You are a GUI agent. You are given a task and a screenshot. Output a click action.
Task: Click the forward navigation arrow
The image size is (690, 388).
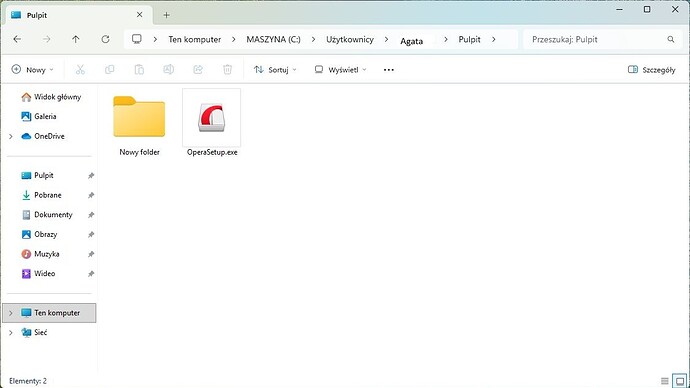[x=46, y=39]
